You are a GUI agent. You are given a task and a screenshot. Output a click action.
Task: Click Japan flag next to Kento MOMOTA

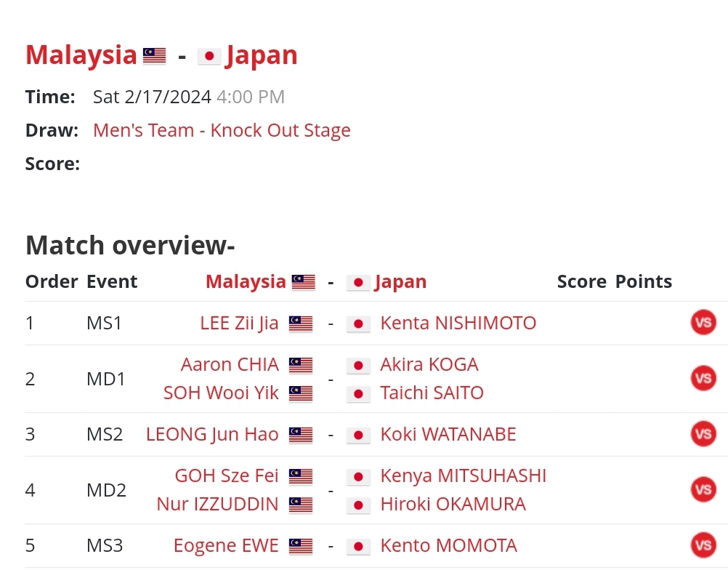(358, 546)
